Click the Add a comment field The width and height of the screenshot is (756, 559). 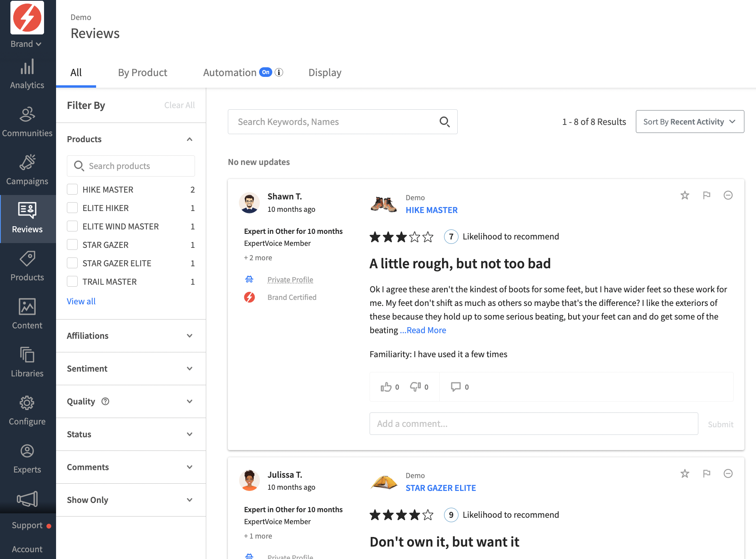[x=534, y=424]
